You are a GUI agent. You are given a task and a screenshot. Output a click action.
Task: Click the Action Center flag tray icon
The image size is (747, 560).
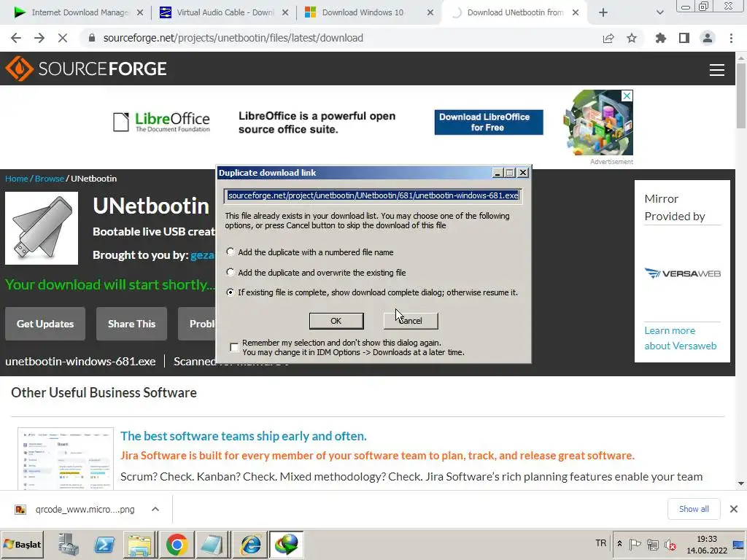click(x=635, y=544)
